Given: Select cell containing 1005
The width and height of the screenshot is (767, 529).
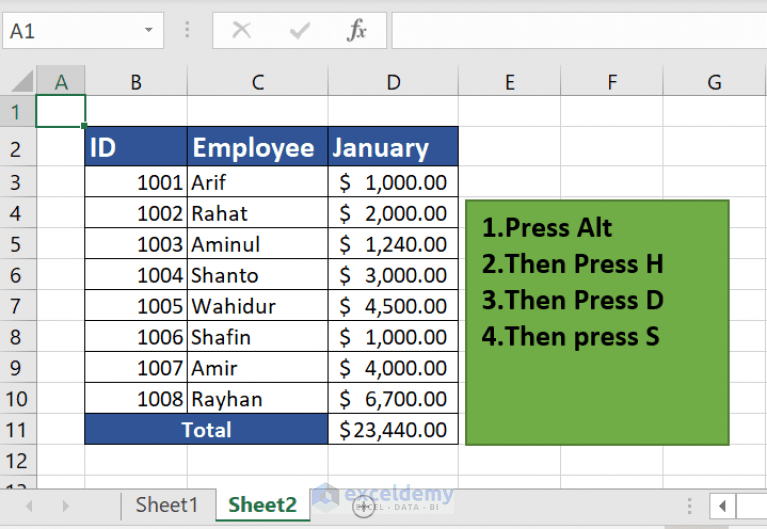Looking at the screenshot, I should click(x=136, y=305).
